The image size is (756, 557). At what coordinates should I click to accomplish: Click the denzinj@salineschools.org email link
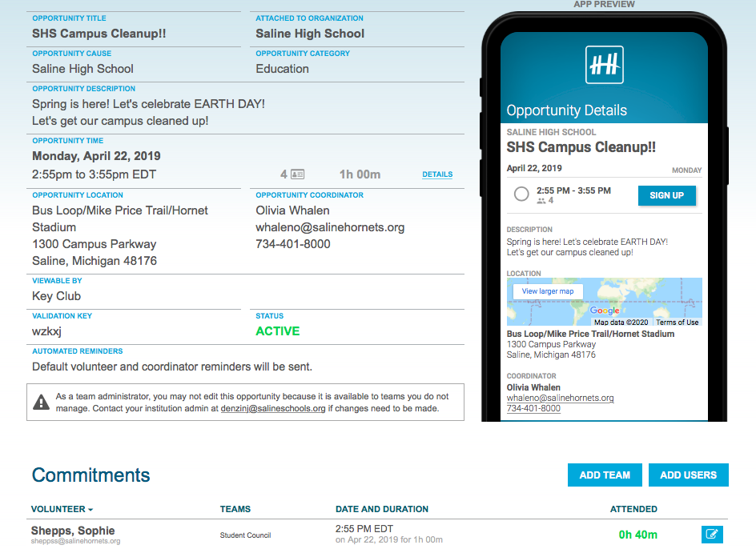[x=273, y=408]
